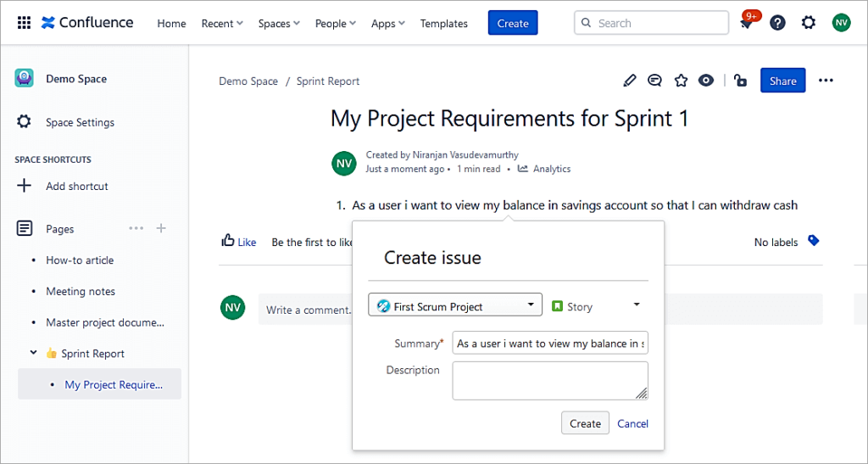Open the Recent dropdown menu
This screenshot has width=868, height=464.
(222, 23)
